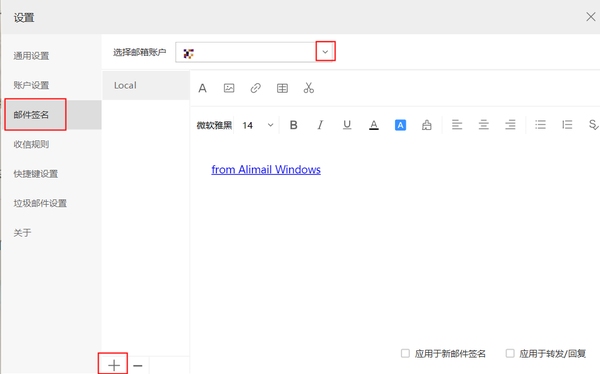Screen dimensions: 600x374
Task: Apply numbered list formatting
Action: [567, 125]
